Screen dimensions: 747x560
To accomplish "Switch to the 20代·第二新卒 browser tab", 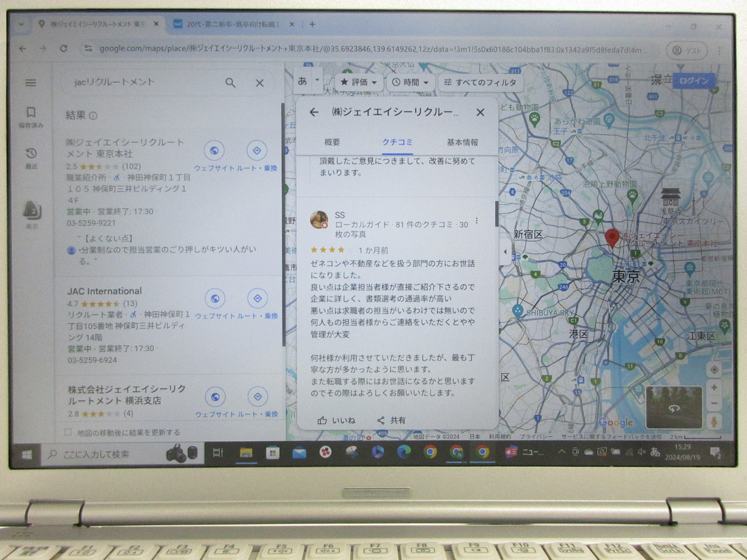I will coord(233,24).
